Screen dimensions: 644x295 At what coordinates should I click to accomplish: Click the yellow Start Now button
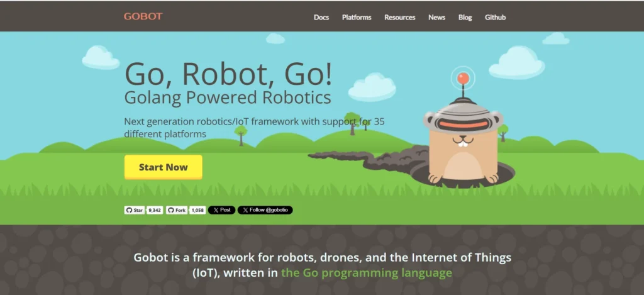pyautogui.click(x=163, y=167)
